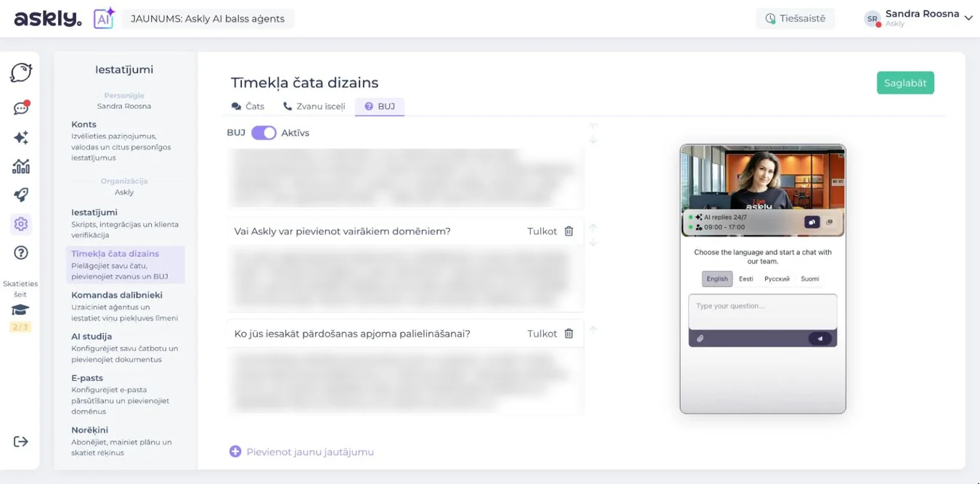Open the chat bubble icon in left rail
This screenshot has height=484, width=980.
[x=21, y=73]
